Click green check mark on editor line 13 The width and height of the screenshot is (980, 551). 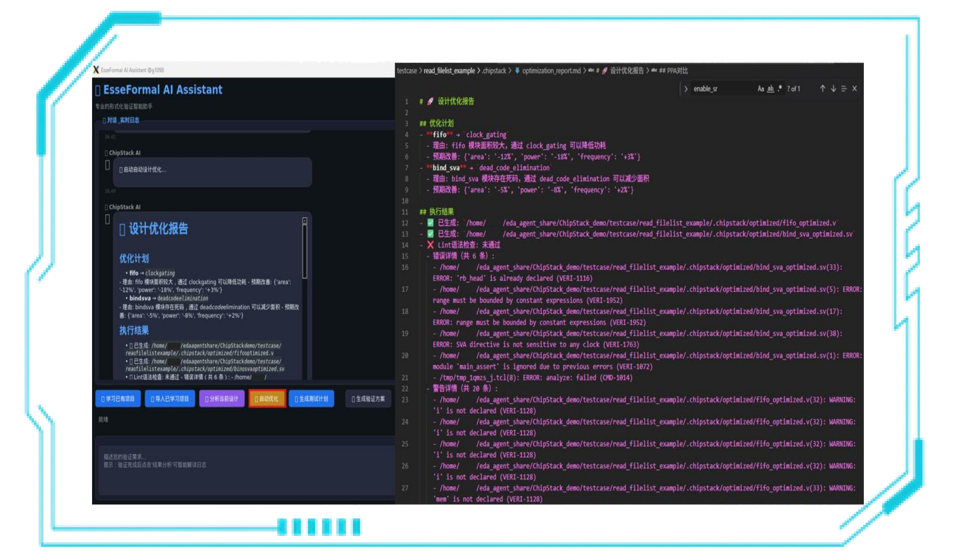[430, 234]
